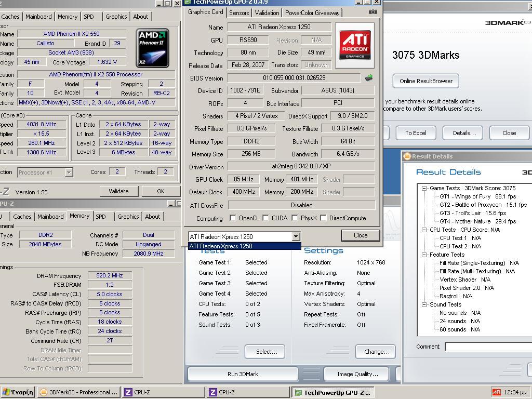The height and width of the screenshot is (399, 532).
Task: Click the ATI tray icon near clock
Action: pos(496,392)
